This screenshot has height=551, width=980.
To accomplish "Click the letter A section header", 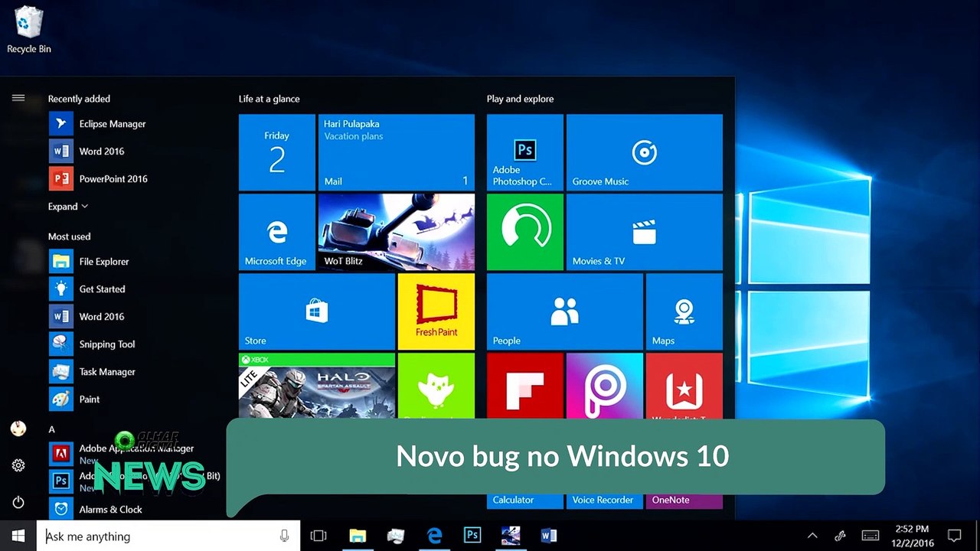I will tap(51, 429).
